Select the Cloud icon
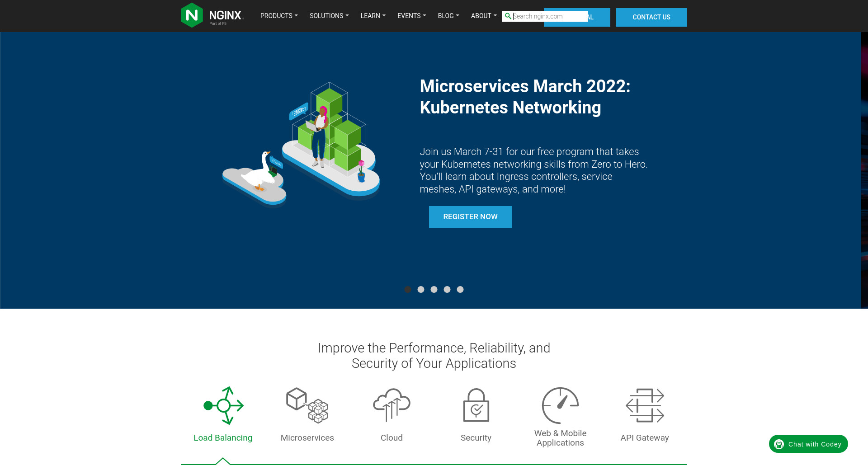 392,405
